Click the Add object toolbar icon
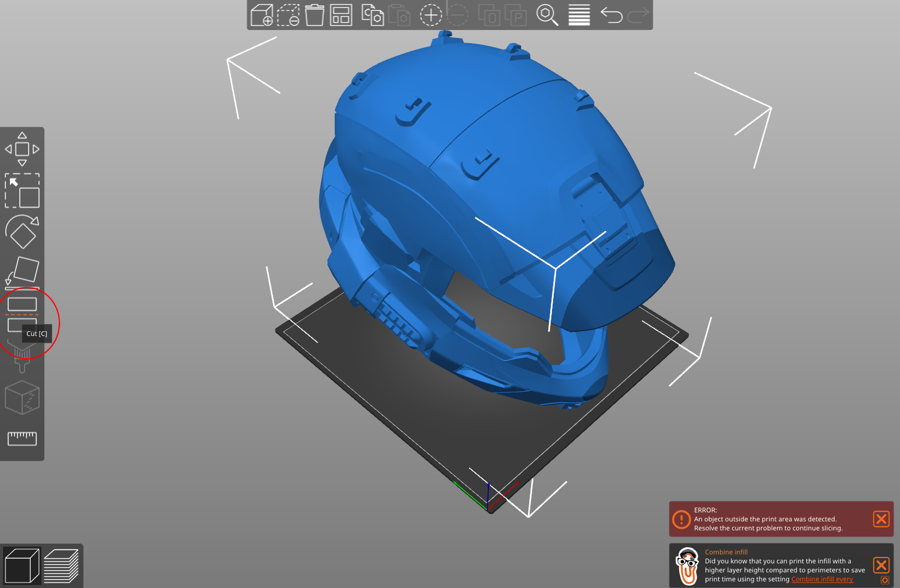 (x=262, y=15)
